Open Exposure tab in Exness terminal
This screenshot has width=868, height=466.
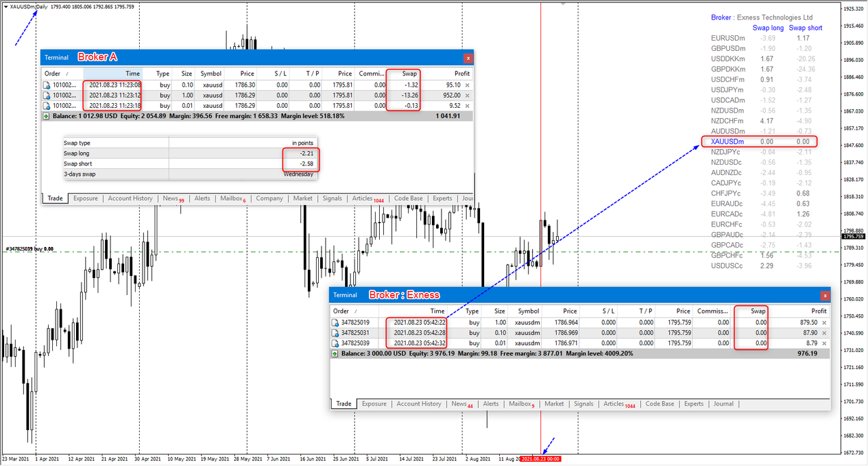click(374, 404)
